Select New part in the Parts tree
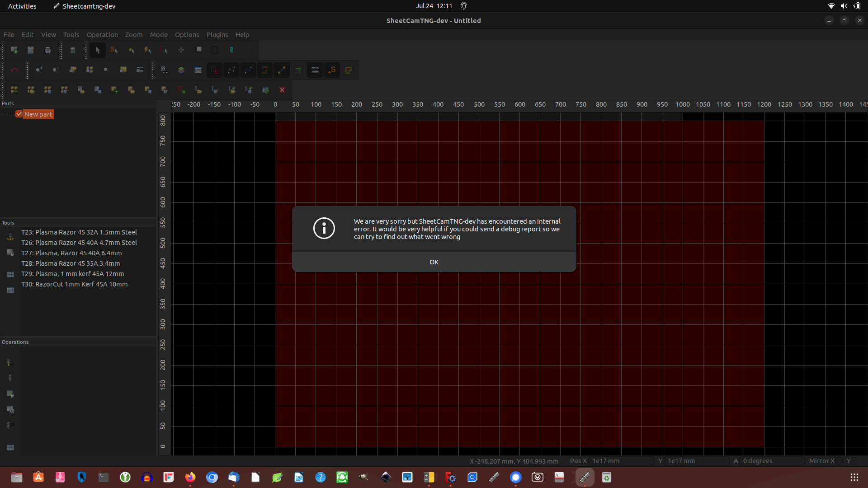Screen dimensions: 868x488 tap(38, 114)
